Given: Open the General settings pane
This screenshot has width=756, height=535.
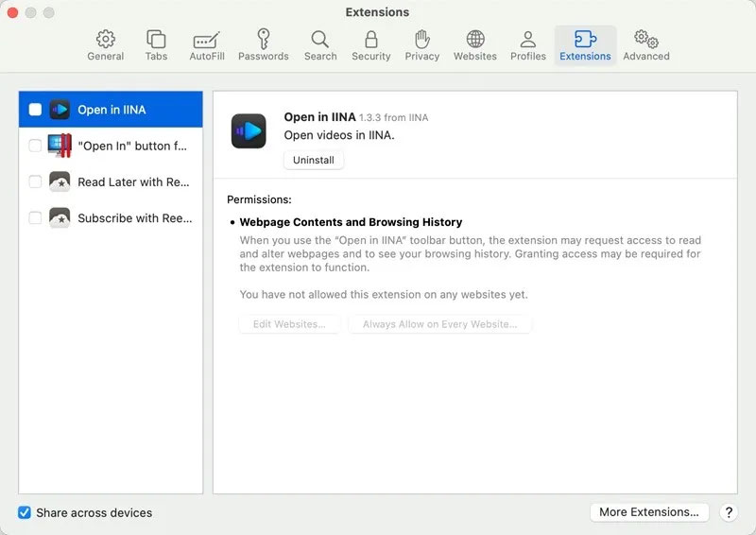Looking at the screenshot, I should click(106, 45).
